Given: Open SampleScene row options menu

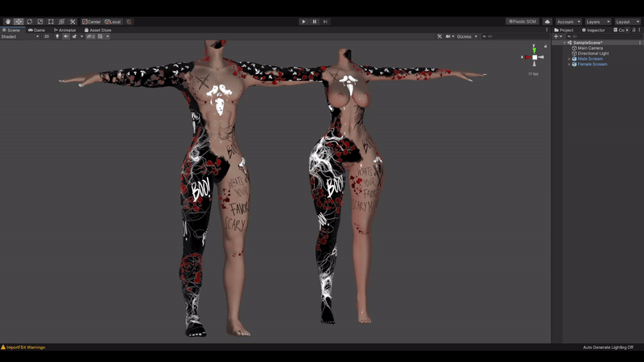Looking at the screenshot, I should [639, 43].
